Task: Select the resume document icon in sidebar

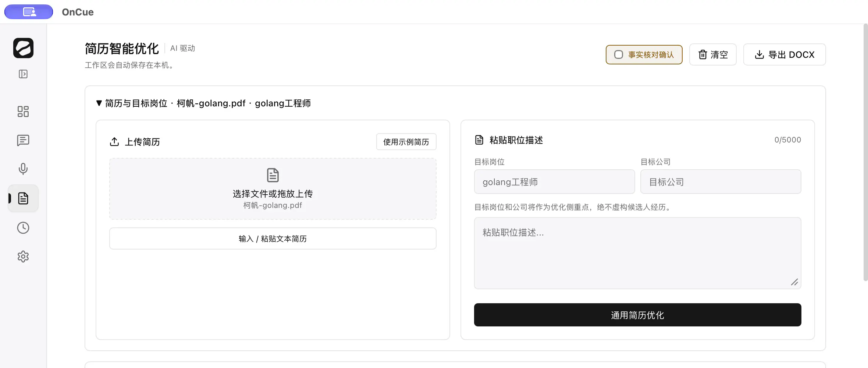Action: (23, 198)
